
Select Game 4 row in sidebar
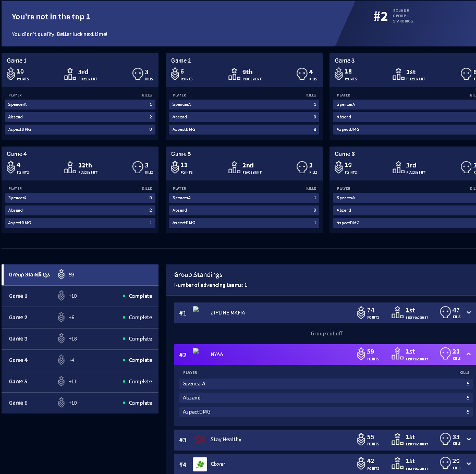pyautogui.click(x=80, y=360)
